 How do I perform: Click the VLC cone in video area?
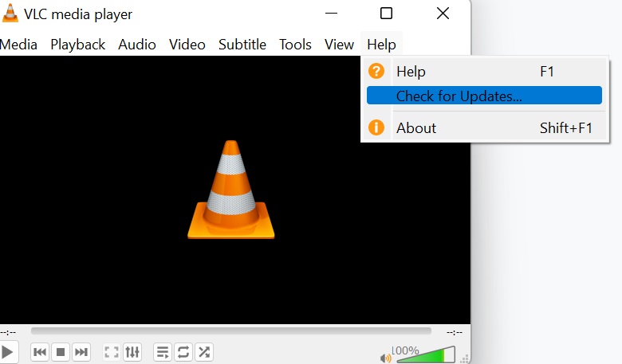231,190
